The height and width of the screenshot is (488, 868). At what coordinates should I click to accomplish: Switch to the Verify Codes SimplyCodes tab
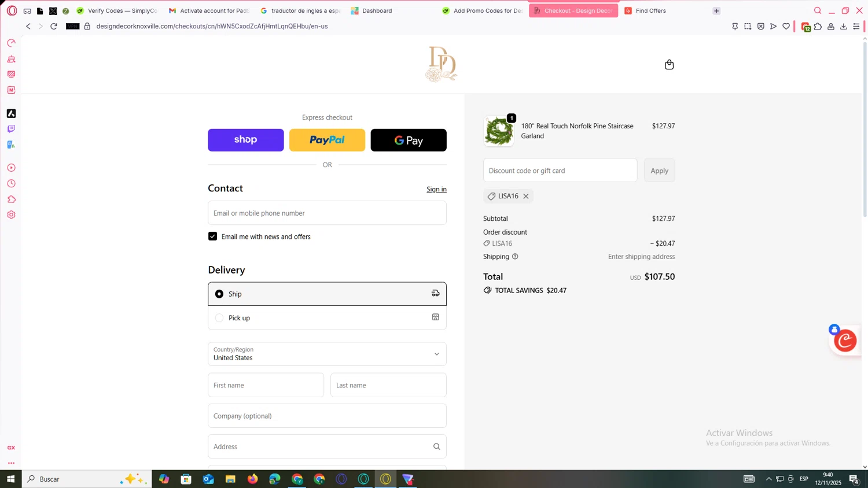[x=117, y=10]
